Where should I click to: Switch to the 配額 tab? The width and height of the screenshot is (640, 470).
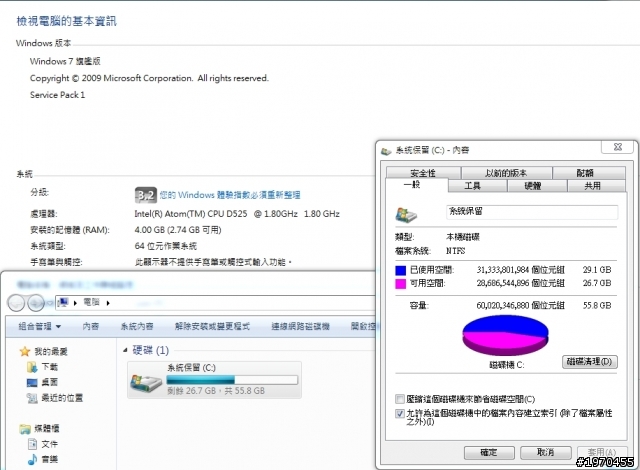tap(589, 173)
